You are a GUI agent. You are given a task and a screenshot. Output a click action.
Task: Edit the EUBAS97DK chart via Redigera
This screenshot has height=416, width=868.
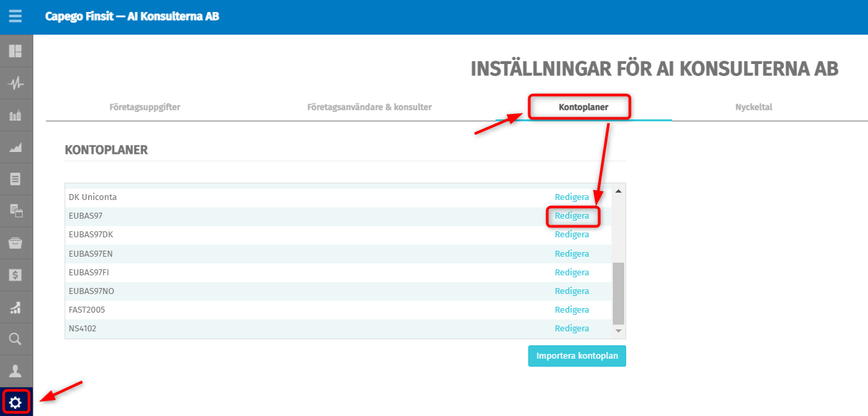click(572, 235)
